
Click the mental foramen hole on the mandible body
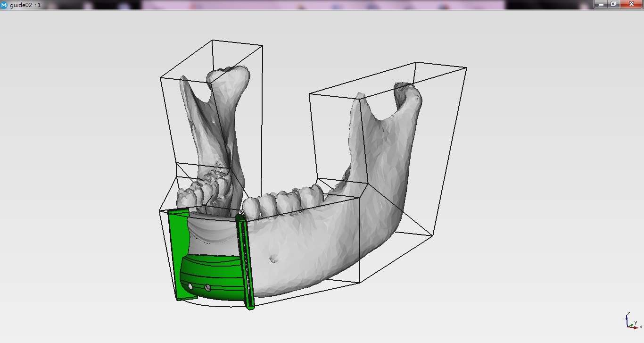[272, 259]
